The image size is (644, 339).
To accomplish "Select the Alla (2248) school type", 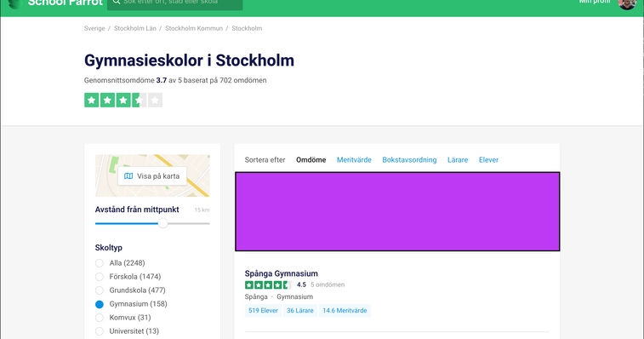I will 100,263.
